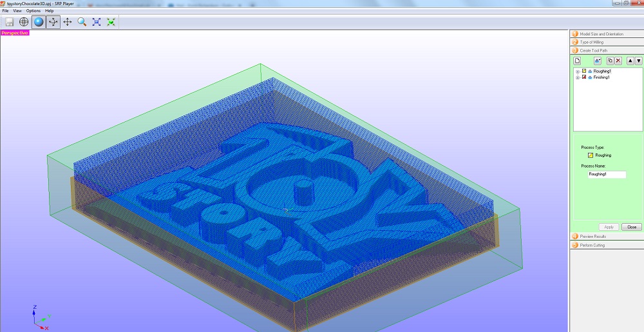Click the Close button
This screenshot has width=644, height=332.
click(632, 227)
